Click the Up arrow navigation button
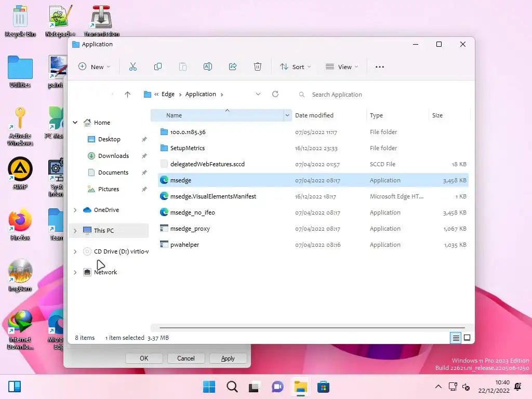The height and width of the screenshot is (399, 532). (x=128, y=95)
